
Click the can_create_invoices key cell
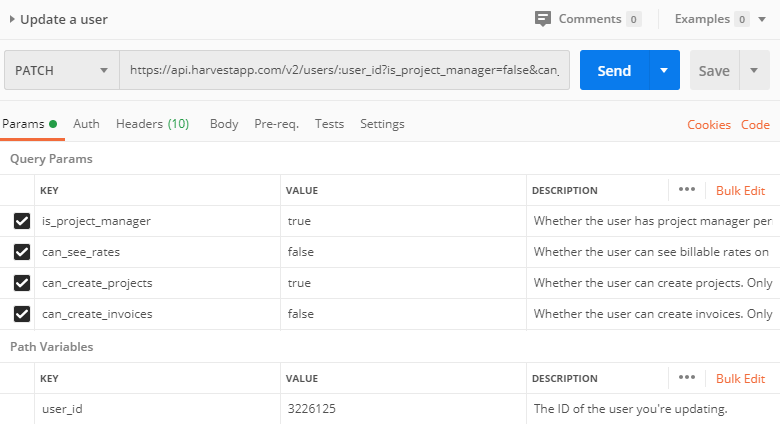coord(157,314)
